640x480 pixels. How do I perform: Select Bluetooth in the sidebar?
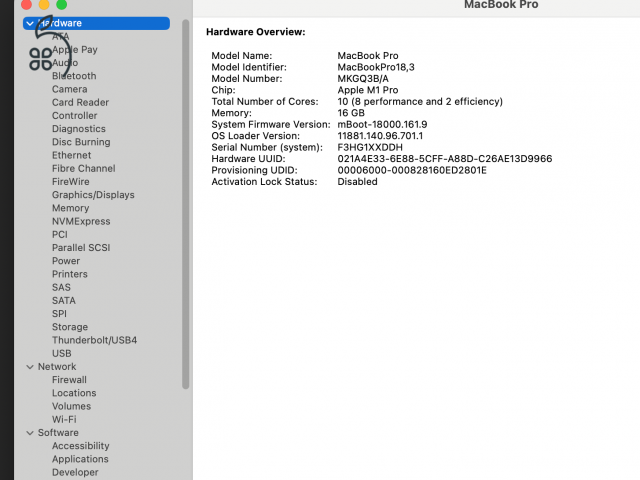point(74,76)
